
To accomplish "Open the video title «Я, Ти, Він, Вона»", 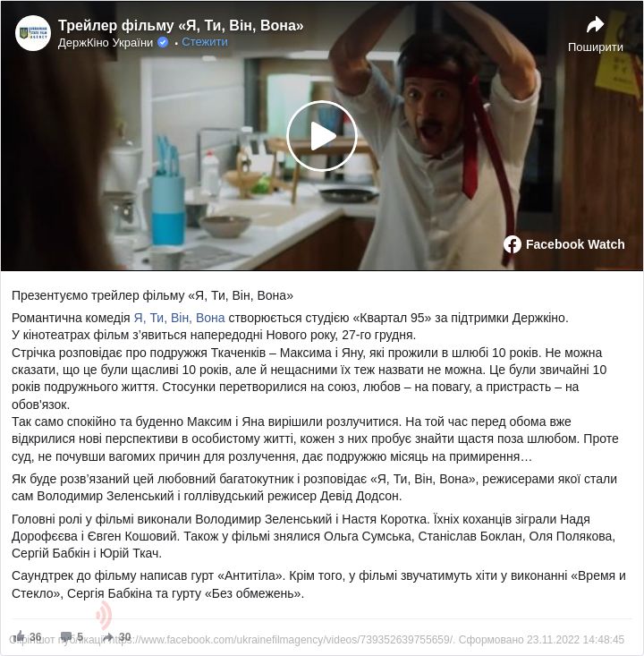I will click(x=181, y=26).
